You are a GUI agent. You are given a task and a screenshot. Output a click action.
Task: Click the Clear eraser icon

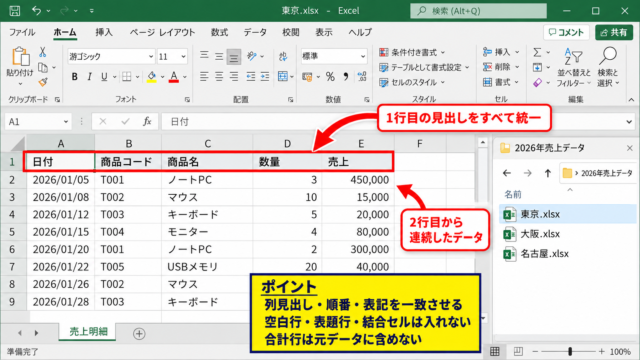537,83
